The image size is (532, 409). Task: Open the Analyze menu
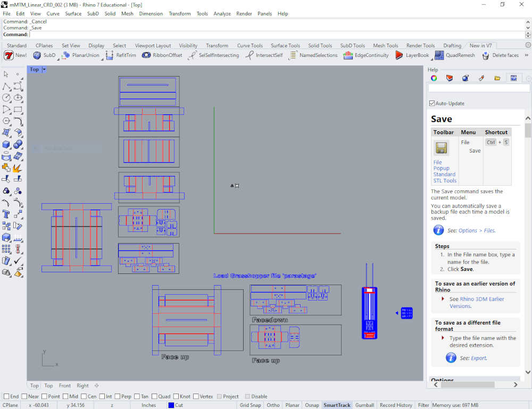point(222,14)
